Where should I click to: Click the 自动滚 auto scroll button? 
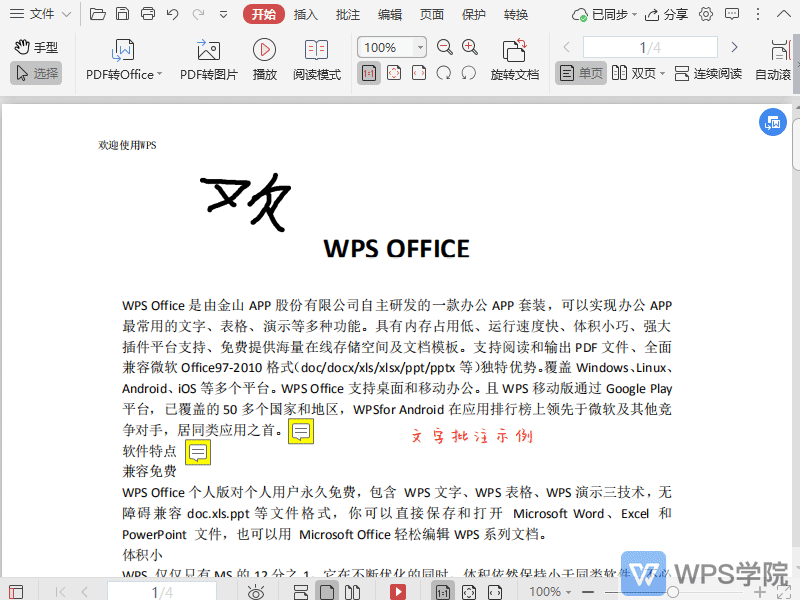773,60
